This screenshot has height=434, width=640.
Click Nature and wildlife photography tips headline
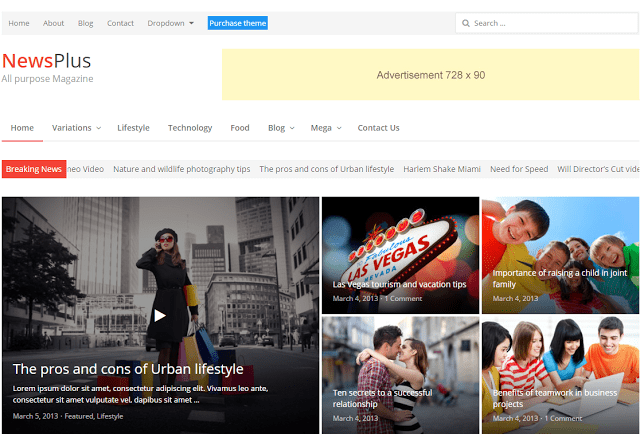pyautogui.click(x=181, y=169)
